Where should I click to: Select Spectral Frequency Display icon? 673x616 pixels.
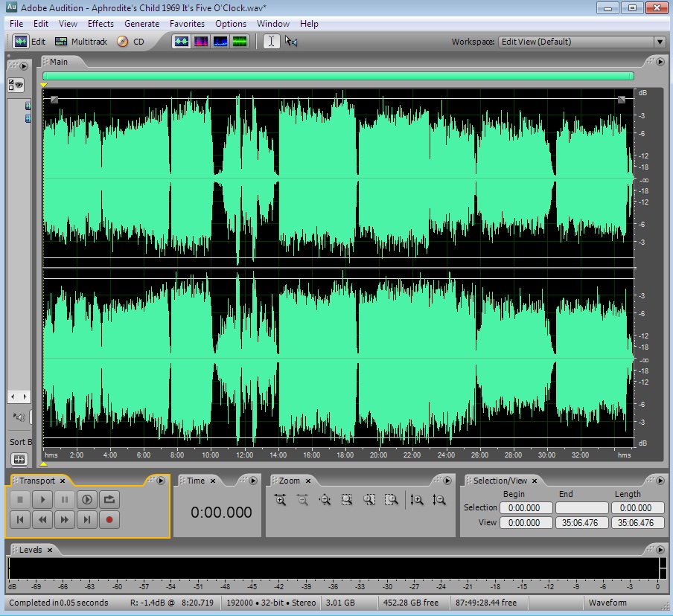pyautogui.click(x=201, y=42)
